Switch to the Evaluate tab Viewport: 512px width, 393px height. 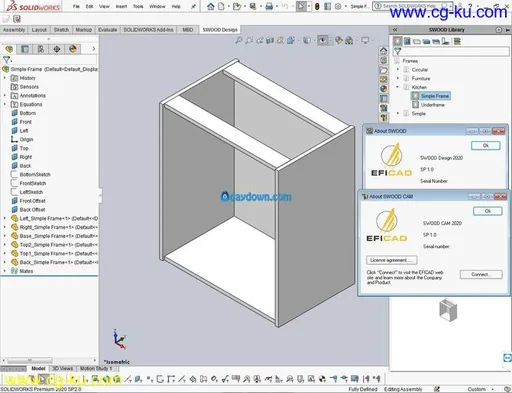[107, 30]
